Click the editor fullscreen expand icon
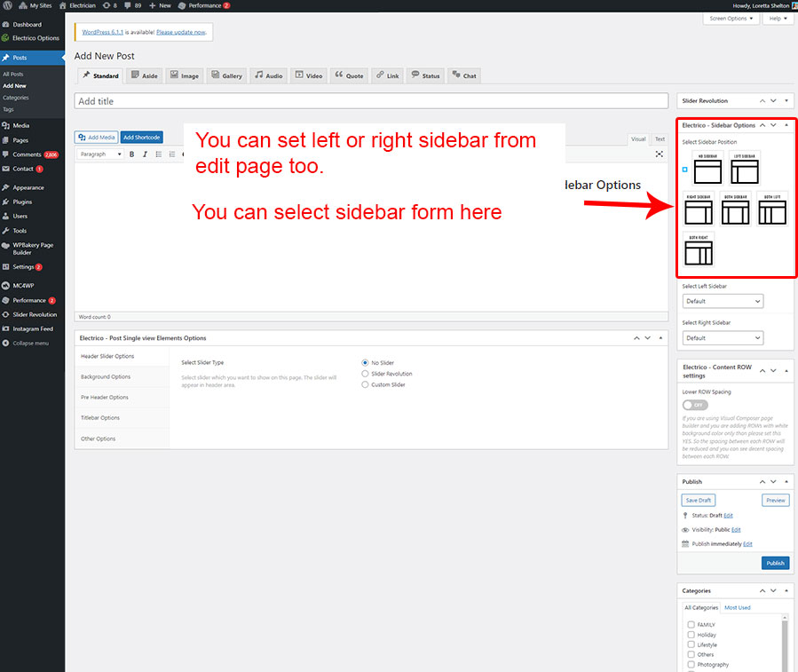This screenshot has height=672, width=798. (660, 154)
